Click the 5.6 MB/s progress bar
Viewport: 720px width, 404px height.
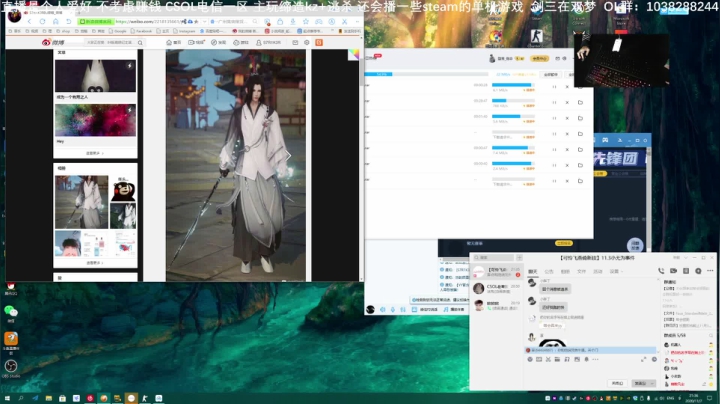click(513, 116)
